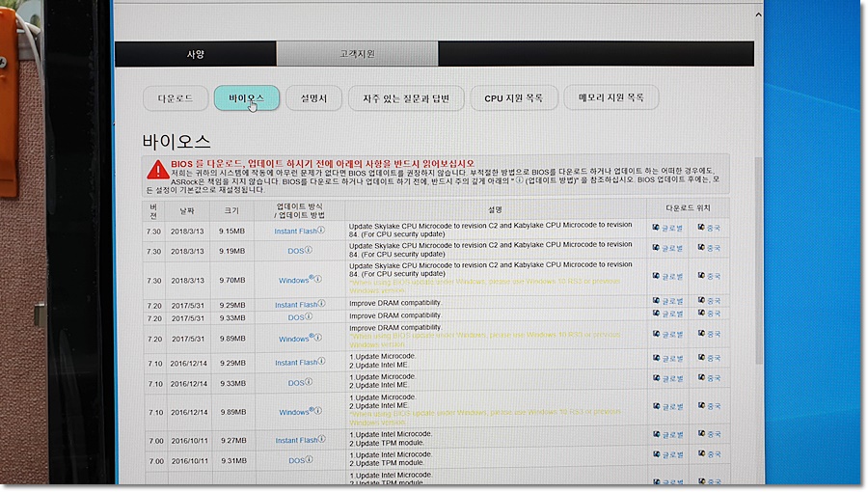Click DOS link in 7.30 9.19MB row
868x492 pixels.
tap(296, 251)
